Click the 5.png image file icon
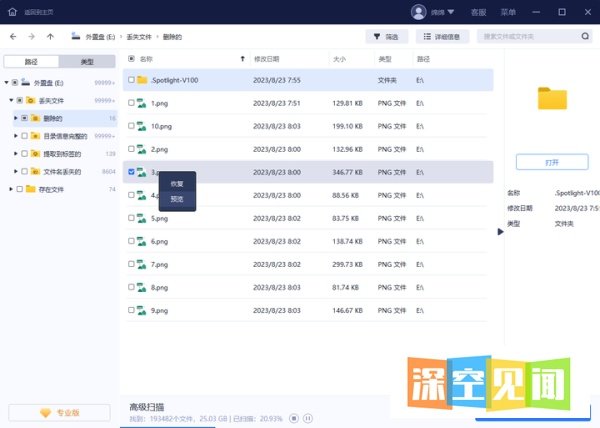The image size is (600, 428). (x=142, y=218)
